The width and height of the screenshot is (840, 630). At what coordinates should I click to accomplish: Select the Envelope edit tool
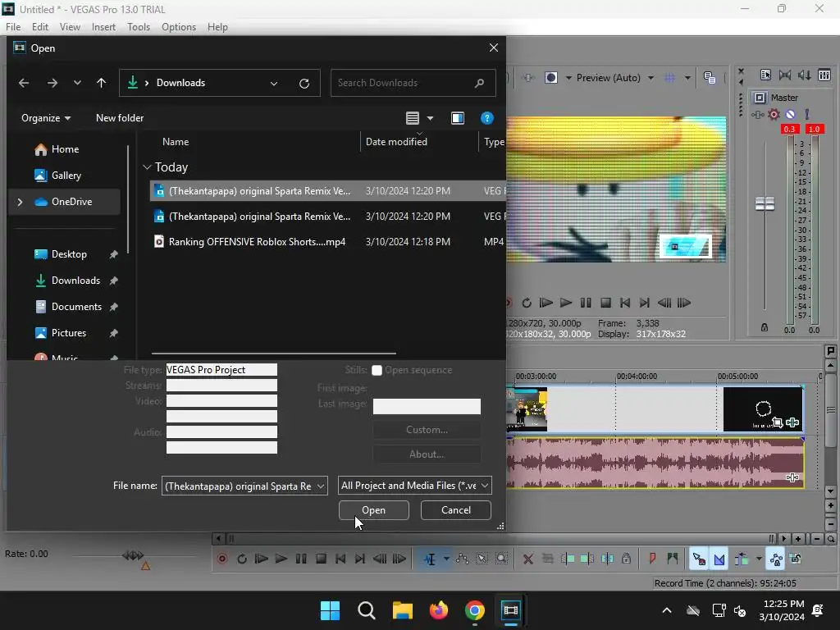[463, 559]
